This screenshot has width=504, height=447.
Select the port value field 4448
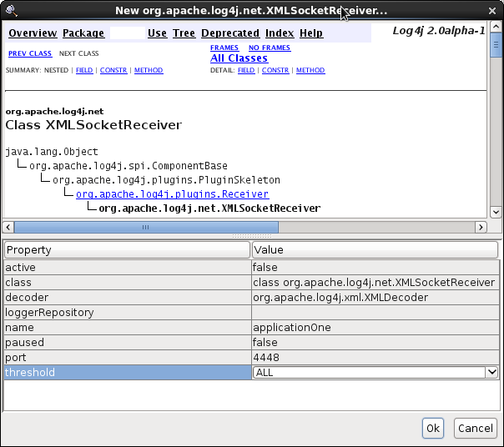pos(375,358)
